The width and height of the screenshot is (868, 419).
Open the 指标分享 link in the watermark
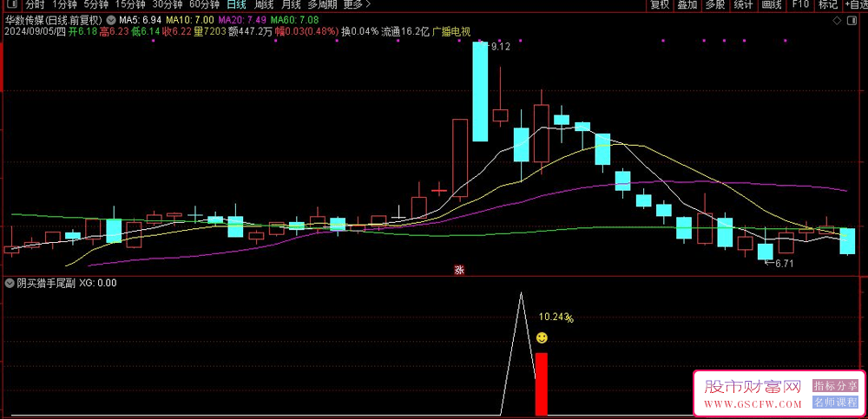(x=835, y=385)
